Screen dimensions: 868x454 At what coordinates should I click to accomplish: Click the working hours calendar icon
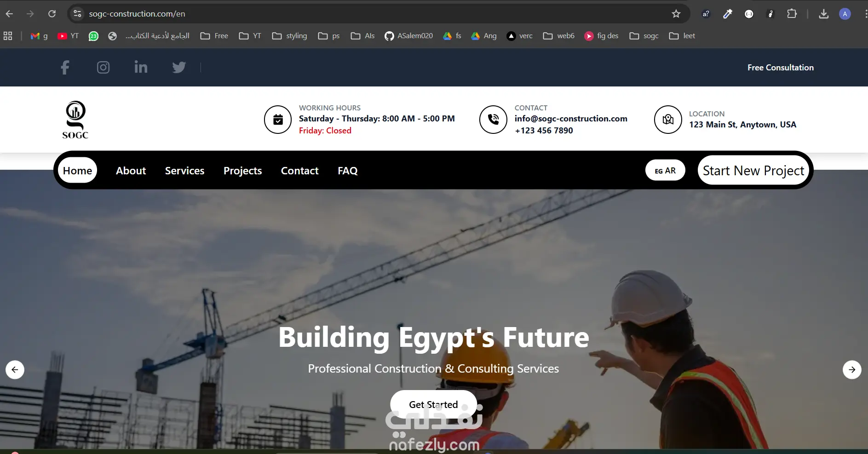[x=278, y=120]
